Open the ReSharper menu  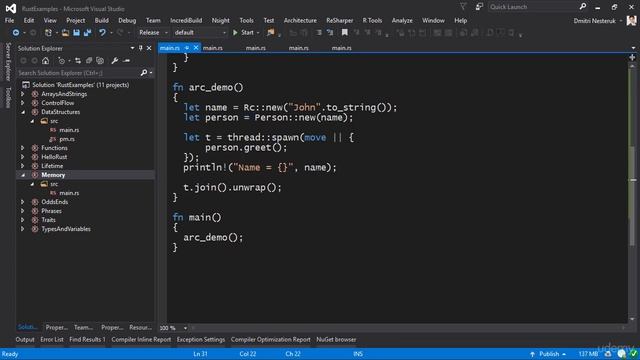coord(340,20)
